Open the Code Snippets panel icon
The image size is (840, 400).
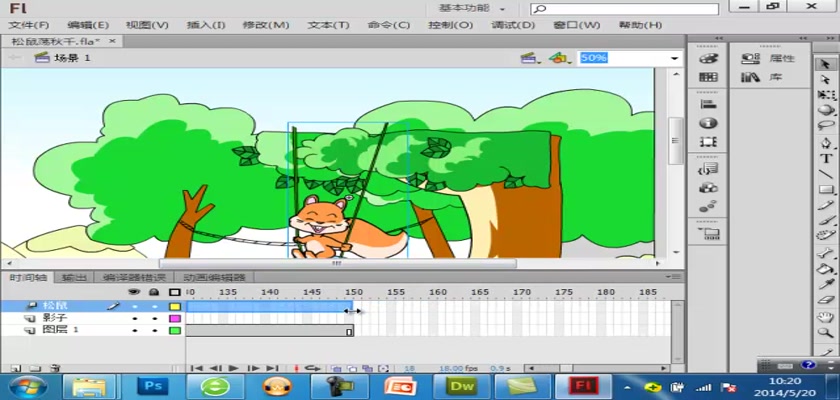pyautogui.click(x=708, y=169)
